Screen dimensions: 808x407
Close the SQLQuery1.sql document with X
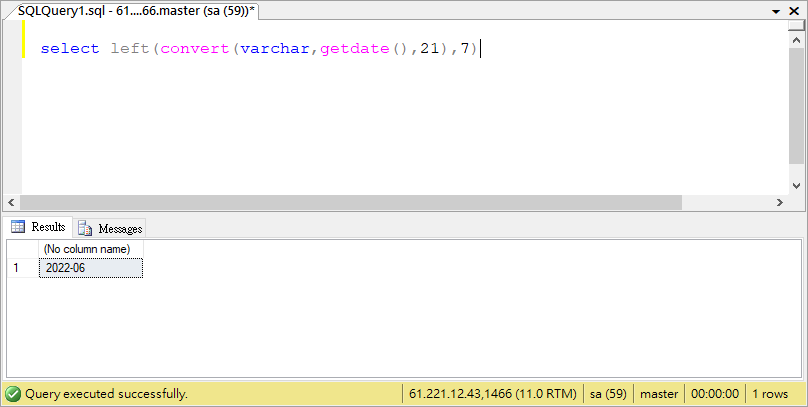click(797, 8)
